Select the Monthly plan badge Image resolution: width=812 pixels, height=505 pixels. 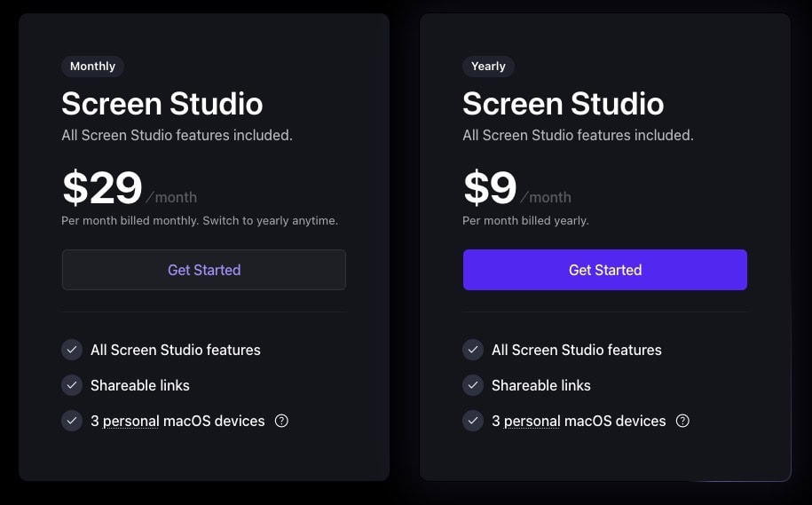[x=92, y=67]
